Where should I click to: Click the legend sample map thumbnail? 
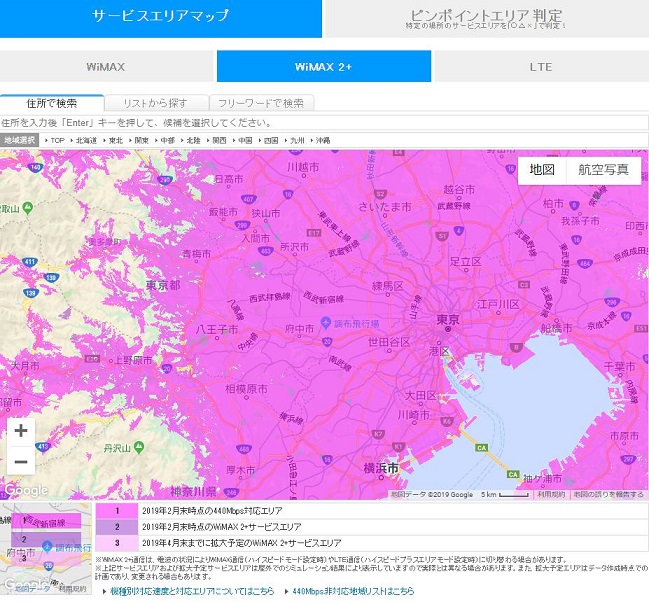46,548
